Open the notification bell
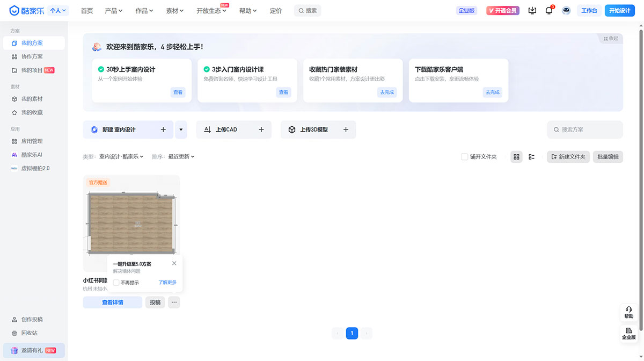The height and width of the screenshot is (361, 644). 548,10
